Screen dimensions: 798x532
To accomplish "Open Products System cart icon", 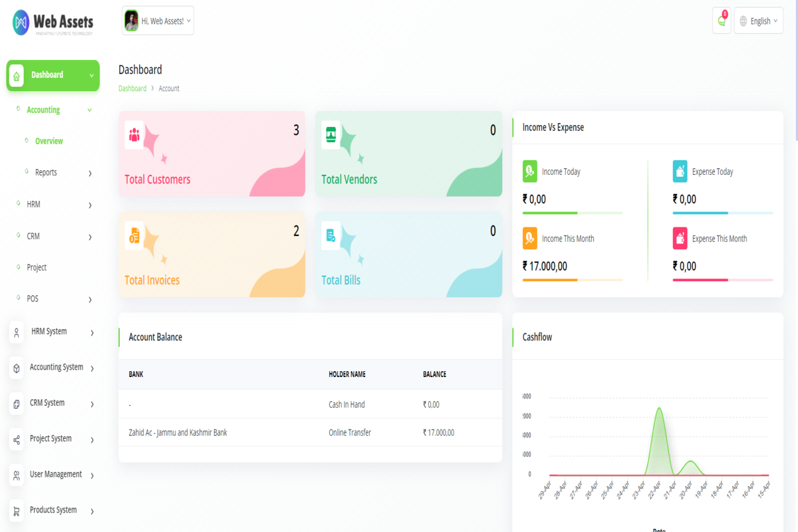I will [16, 510].
